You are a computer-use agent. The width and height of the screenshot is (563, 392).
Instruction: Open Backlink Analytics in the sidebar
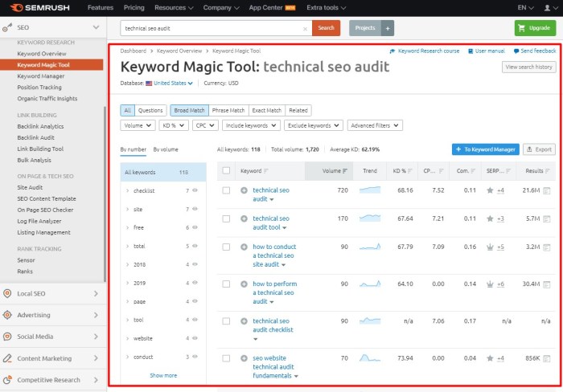[x=40, y=126]
